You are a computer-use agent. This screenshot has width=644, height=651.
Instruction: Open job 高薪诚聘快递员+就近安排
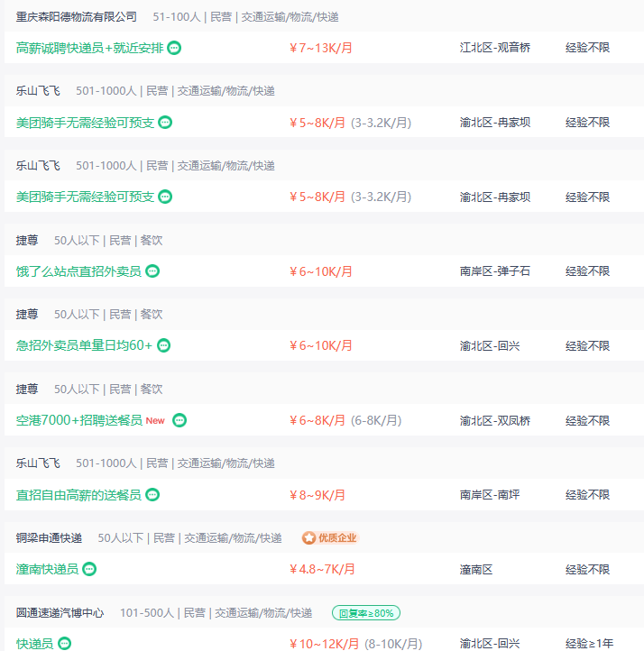(x=89, y=48)
